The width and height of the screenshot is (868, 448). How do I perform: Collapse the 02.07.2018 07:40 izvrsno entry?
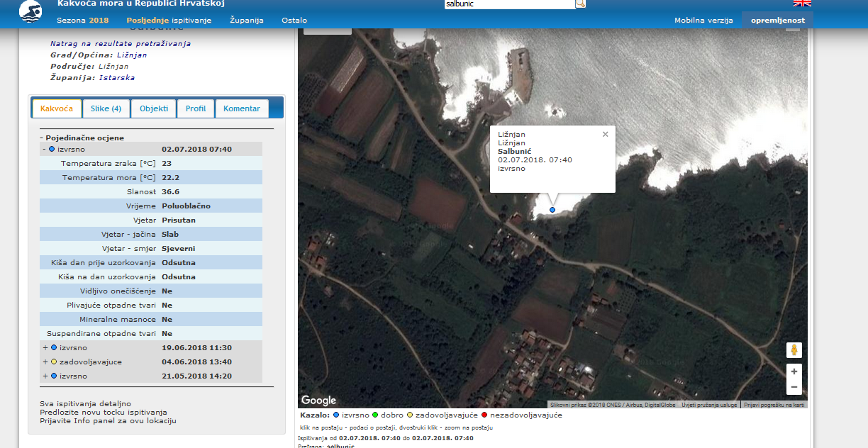tap(44, 150)
